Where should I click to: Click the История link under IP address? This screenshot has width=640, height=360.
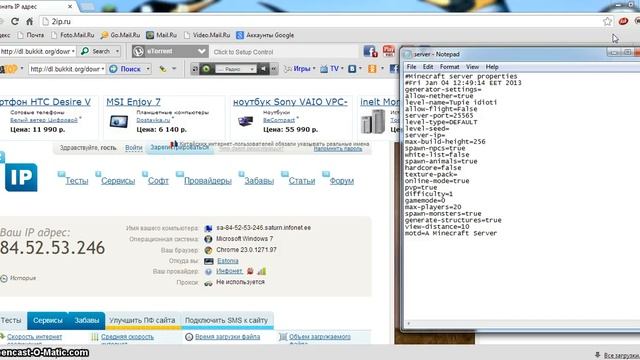[x=23, y=278]
